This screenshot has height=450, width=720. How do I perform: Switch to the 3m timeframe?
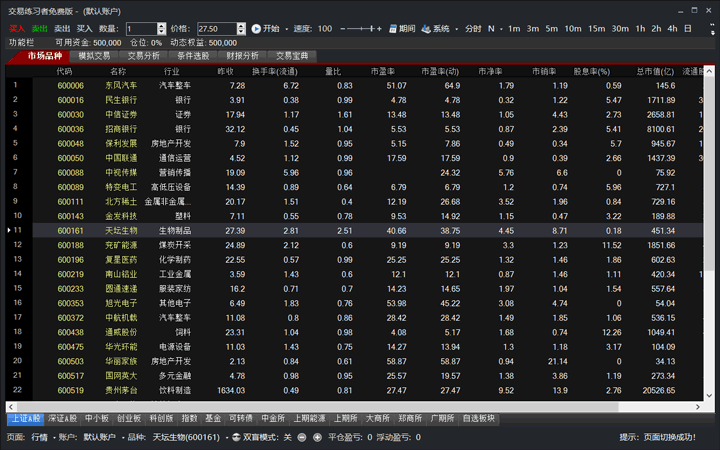coord(533,28)
